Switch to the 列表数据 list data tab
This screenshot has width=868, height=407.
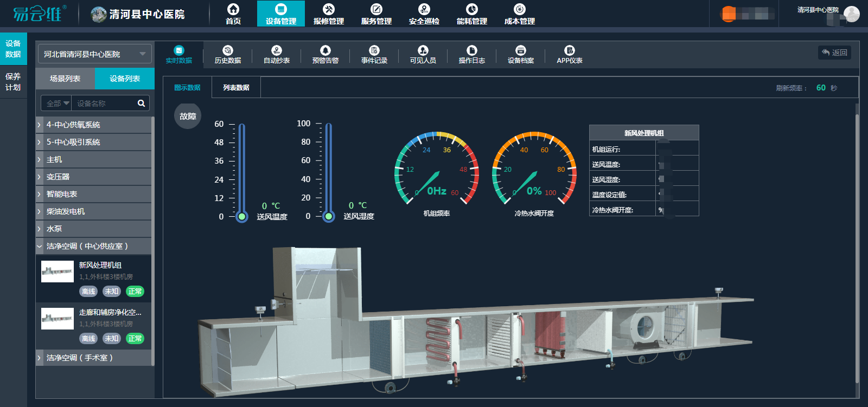(236, 87)
